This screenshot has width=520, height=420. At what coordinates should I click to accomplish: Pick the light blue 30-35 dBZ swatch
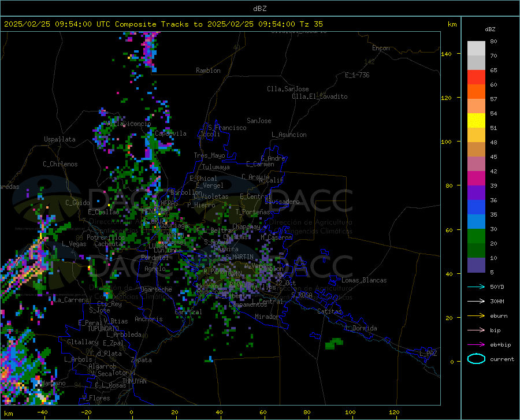point(476,222)
